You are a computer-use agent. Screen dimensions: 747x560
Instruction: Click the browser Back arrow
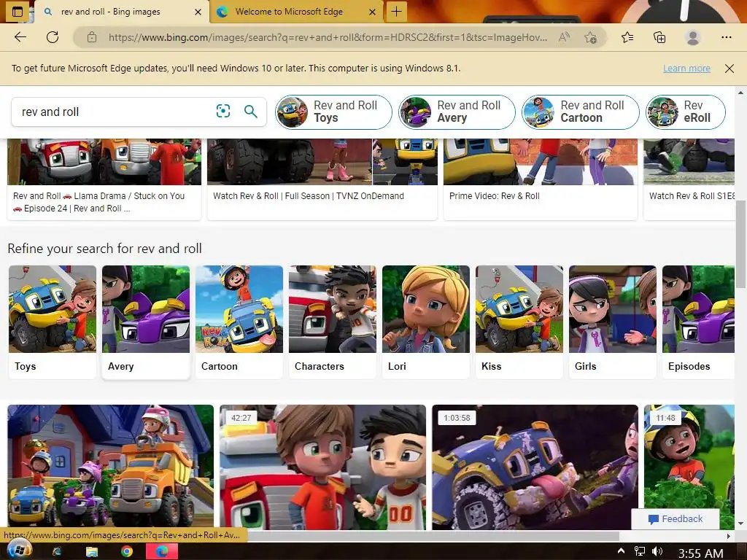coord(20,37)
